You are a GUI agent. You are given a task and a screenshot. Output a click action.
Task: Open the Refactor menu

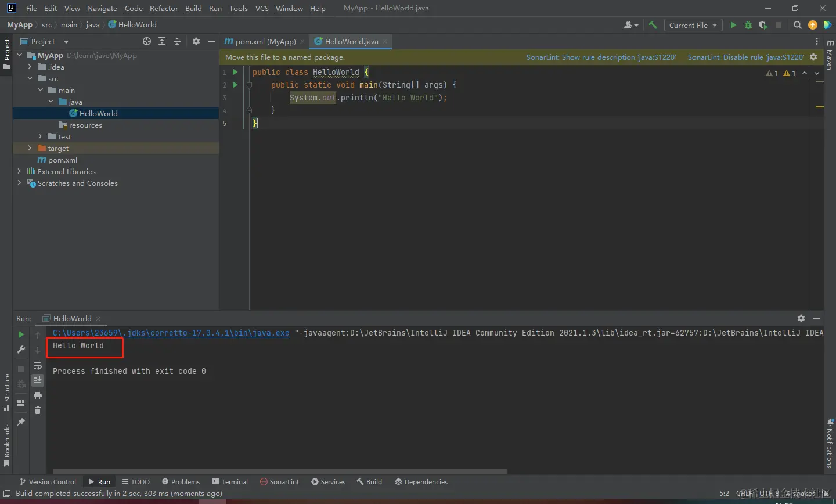(164, 8)
